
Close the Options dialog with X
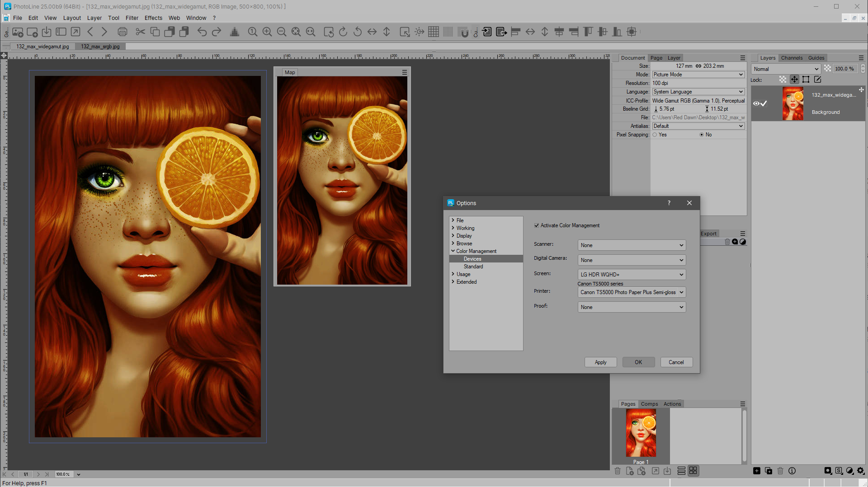(x=689, y=203)
